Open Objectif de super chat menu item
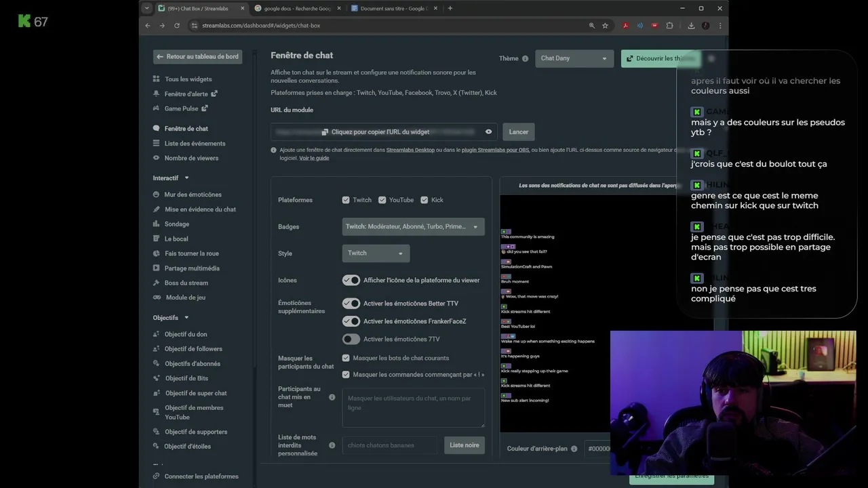The height and width of the screenshot is (488, 868). tap(196, 393)
